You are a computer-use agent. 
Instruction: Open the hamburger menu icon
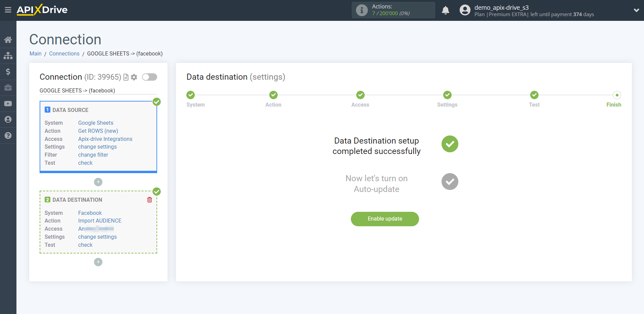tap(8, 10)
